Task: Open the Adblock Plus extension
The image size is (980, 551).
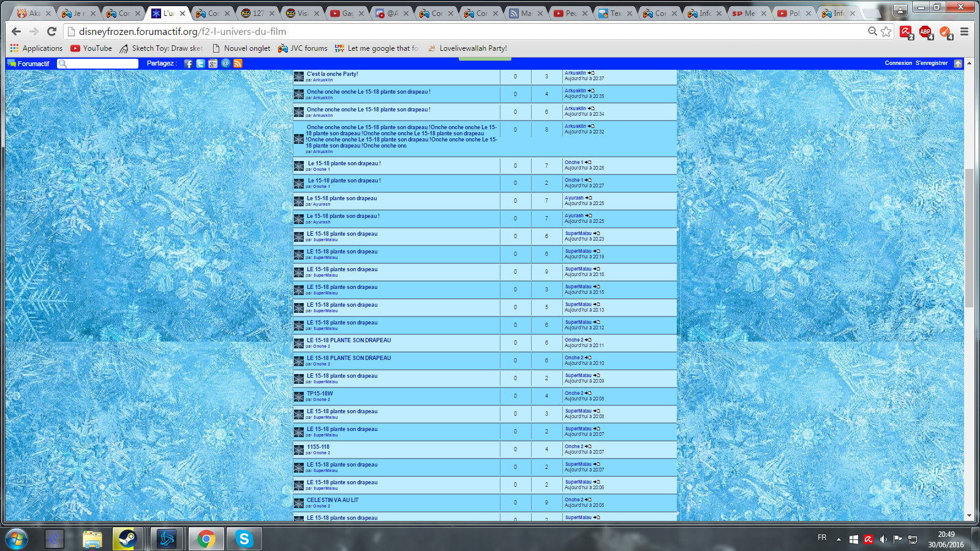Action: click(925, 32)
